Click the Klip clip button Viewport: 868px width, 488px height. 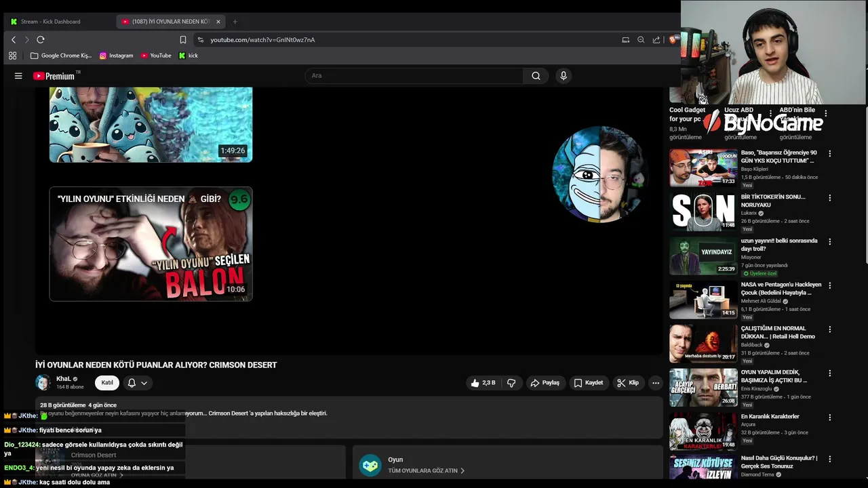pyautogui.click(x=627, y=383)
